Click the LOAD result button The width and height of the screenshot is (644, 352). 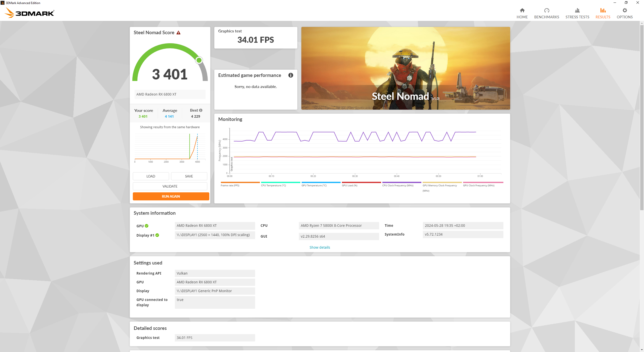151,176
